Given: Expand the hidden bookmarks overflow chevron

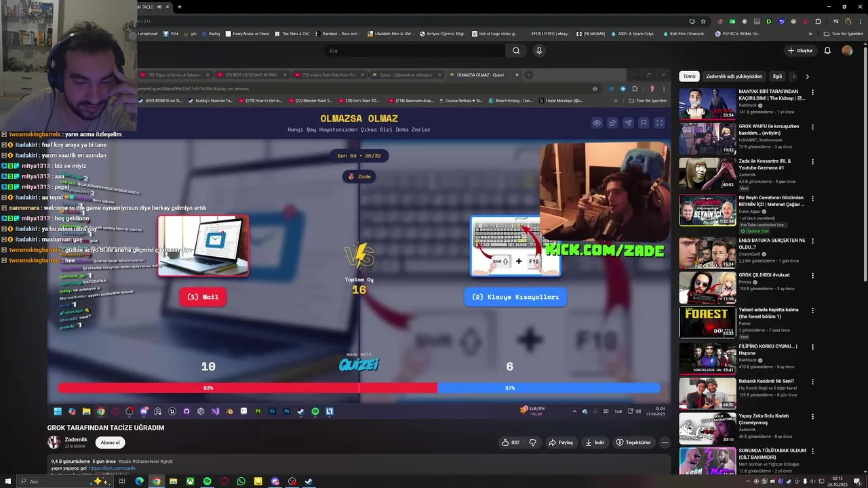Looking at the screenshot, I should tap(810, 33).
